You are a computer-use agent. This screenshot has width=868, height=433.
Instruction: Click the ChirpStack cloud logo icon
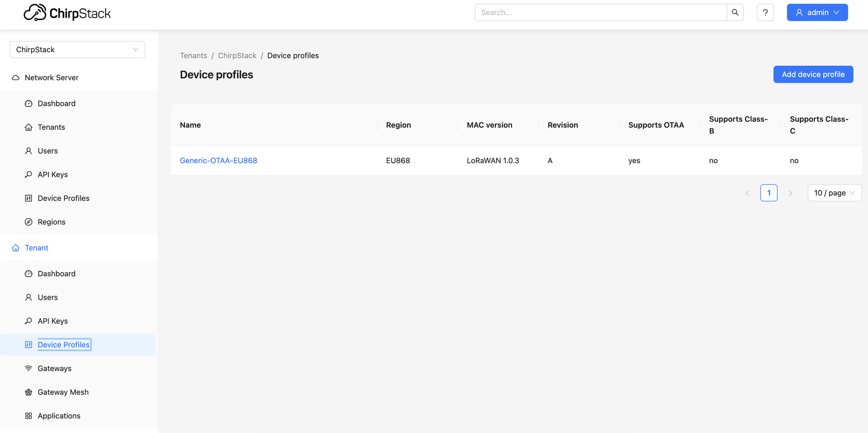coord(35,12)
